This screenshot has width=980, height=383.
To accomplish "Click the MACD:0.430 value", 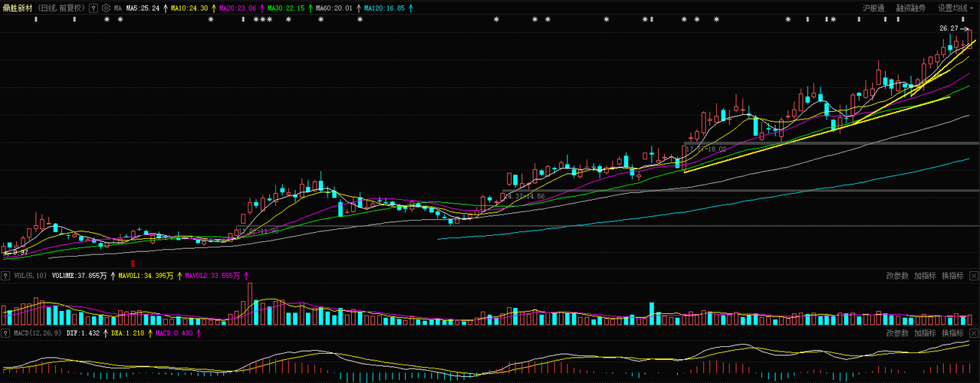I will (x=173, y=333).
